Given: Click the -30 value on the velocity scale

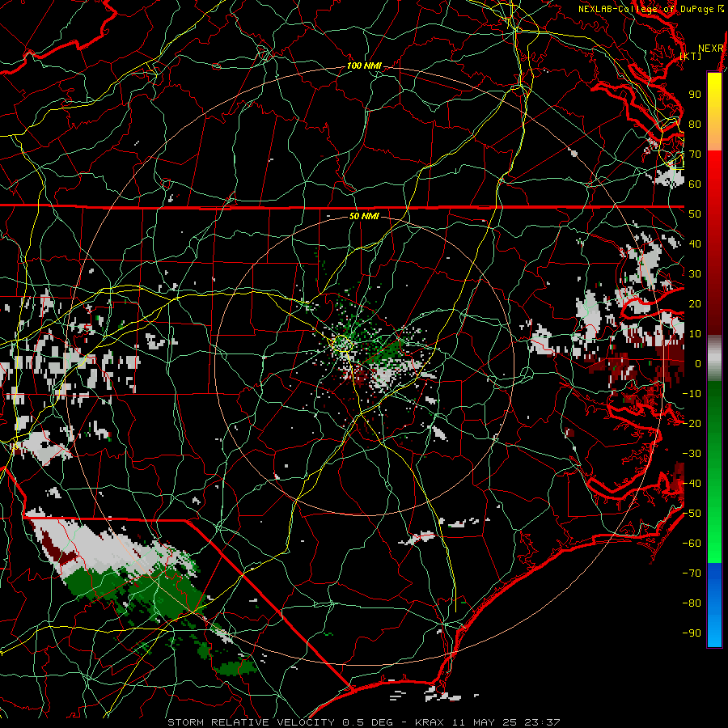Looking at the screenshot, I should (x=692, y=454).
